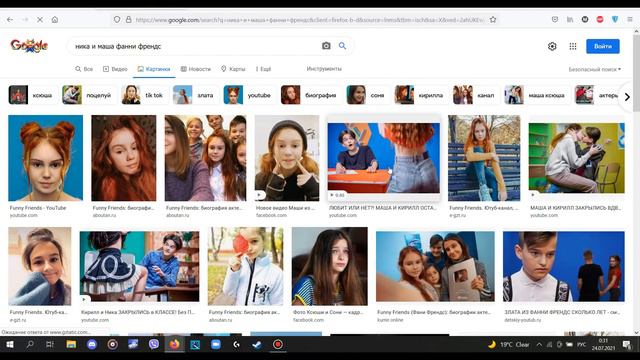Click the Войти sign-in button

tap(603, 47)
